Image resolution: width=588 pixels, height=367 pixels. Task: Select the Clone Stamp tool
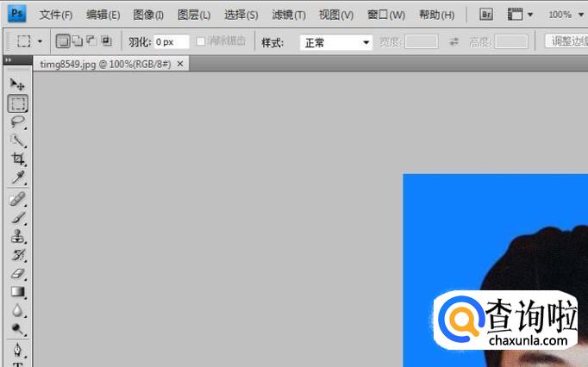tap(17, 237)
